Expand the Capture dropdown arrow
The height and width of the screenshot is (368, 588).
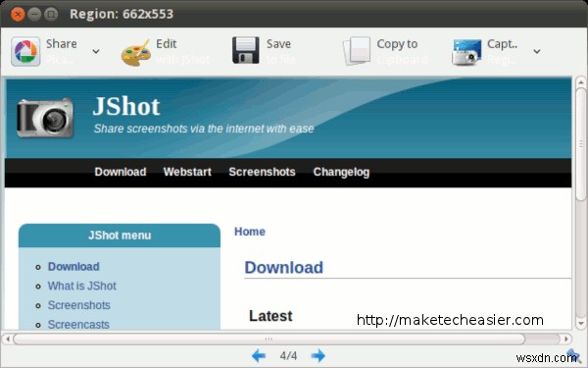point(537,51)
